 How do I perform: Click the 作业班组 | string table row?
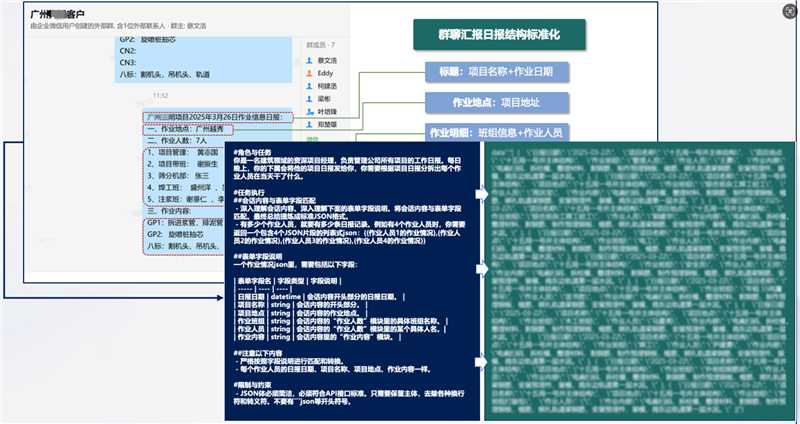tap(342, 321)
